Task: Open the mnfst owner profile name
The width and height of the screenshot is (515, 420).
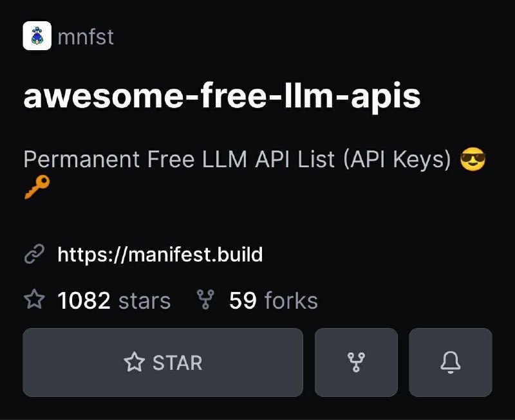Action: pyautogui.click(x=86, y=37)
